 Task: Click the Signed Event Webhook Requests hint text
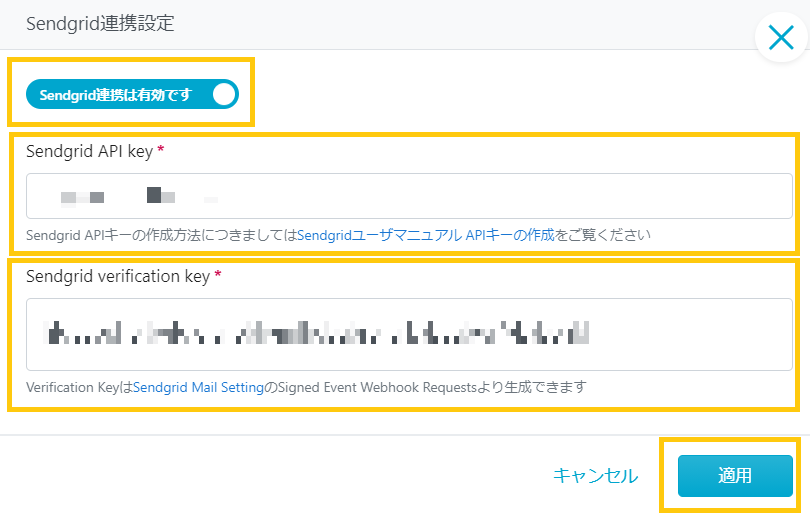pos(377,387)
